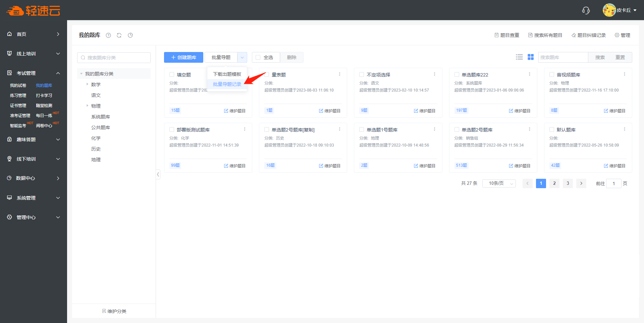Expand the 数学 category tree node

(x=87, y=84)
